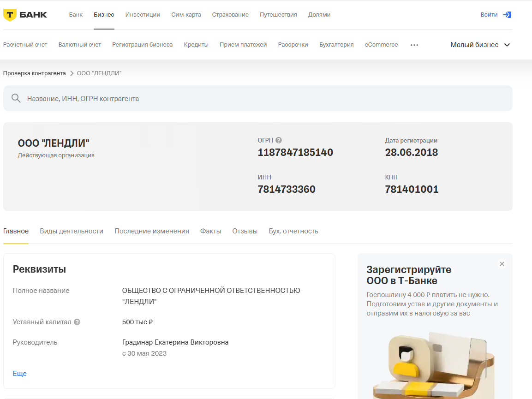Open the Бухгалтерия page
This screenshot has height=399, width=532.
[x=336, y=44]
